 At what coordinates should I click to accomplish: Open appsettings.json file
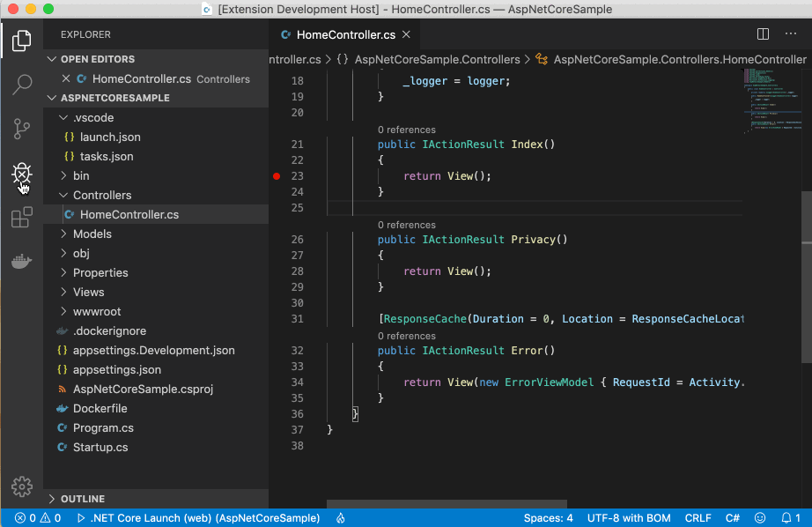(x=156, y=369)
